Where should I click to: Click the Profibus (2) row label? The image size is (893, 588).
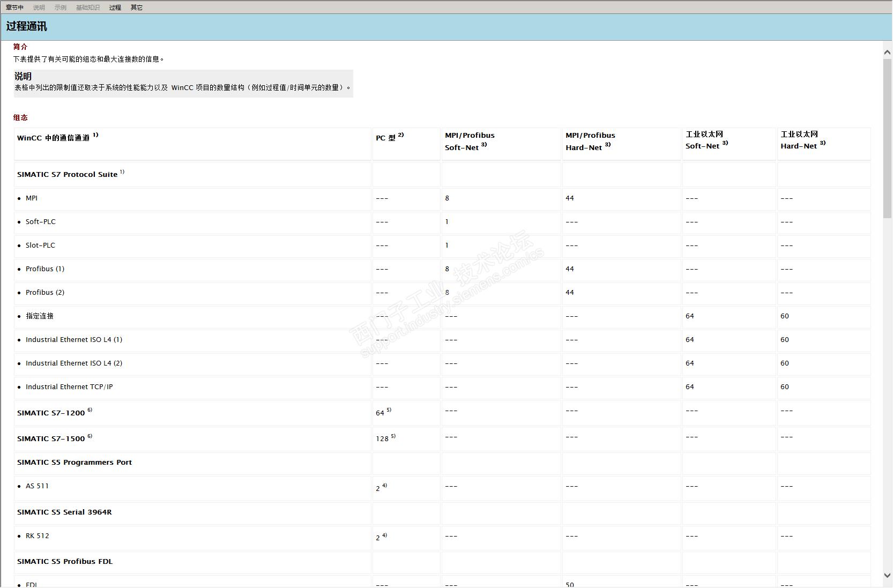point(45,293)
